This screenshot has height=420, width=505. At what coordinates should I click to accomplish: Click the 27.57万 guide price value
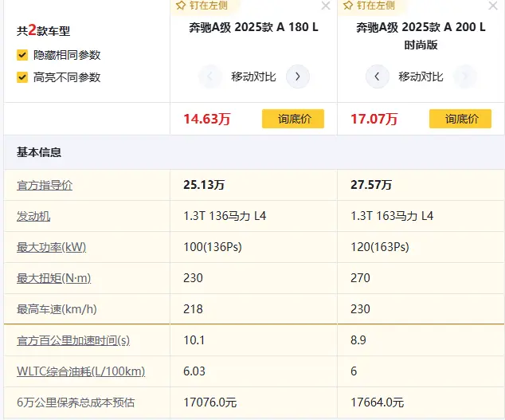[371, 185]
